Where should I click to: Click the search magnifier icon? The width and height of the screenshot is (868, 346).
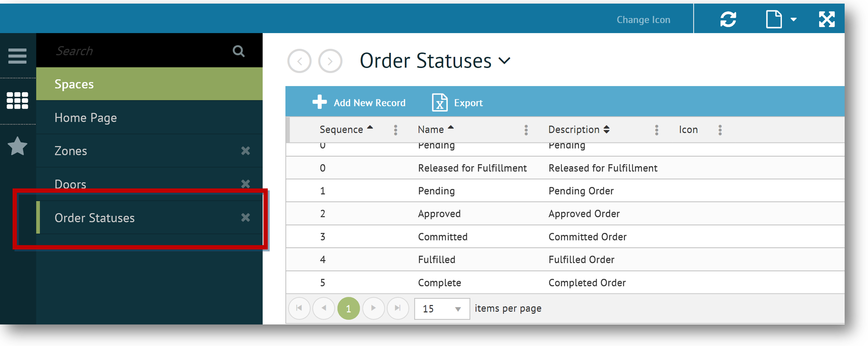point(238,51)
